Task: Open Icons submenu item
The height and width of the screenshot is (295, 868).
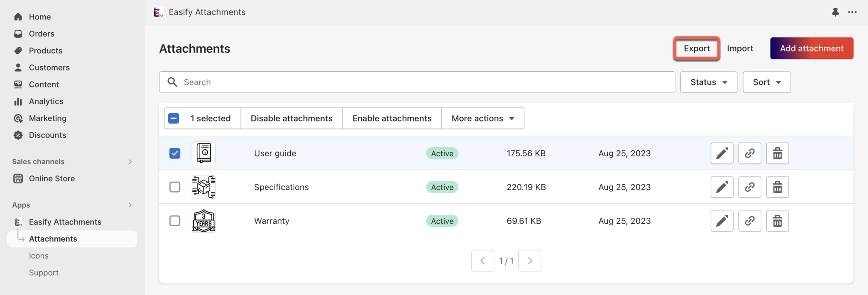Action: [x=39, y=256]
